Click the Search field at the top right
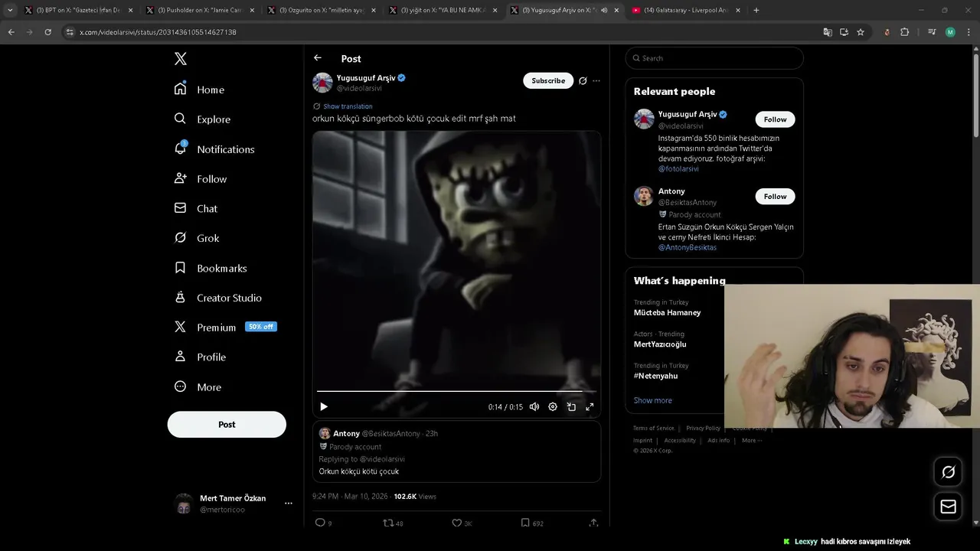The image size is (980, 551). point(714,58)
